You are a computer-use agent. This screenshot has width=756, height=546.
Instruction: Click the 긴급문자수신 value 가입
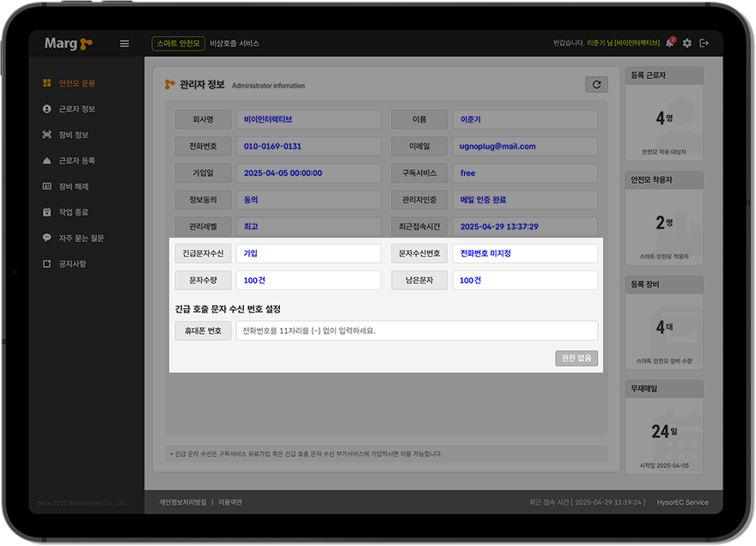click(250, 253)
